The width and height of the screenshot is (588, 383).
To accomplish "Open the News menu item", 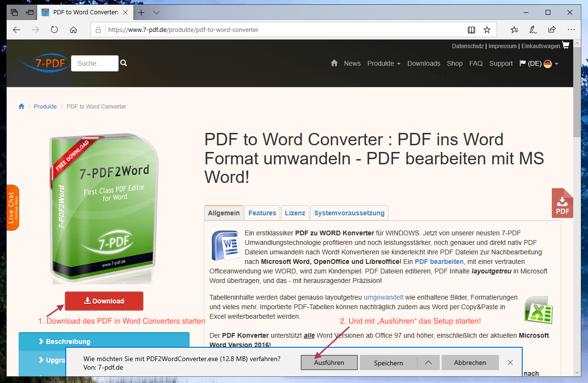I will (x=352, y=63).
